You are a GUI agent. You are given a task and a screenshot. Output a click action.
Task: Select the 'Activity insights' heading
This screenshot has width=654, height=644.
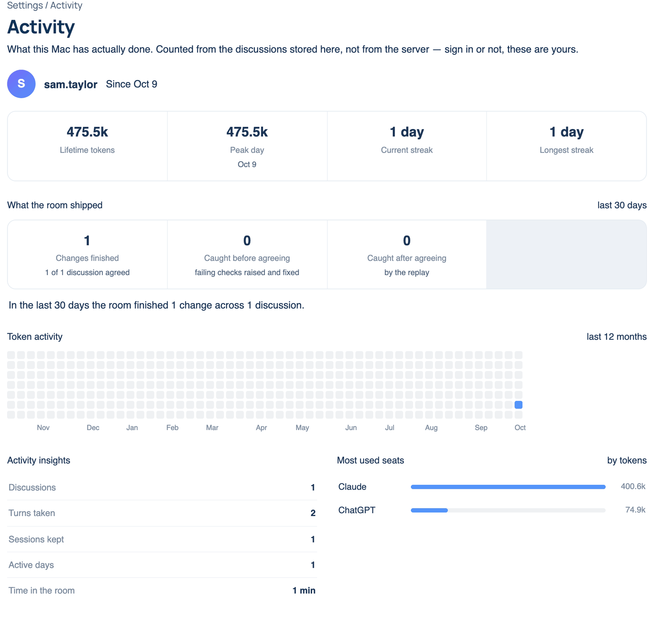(39, 460)
